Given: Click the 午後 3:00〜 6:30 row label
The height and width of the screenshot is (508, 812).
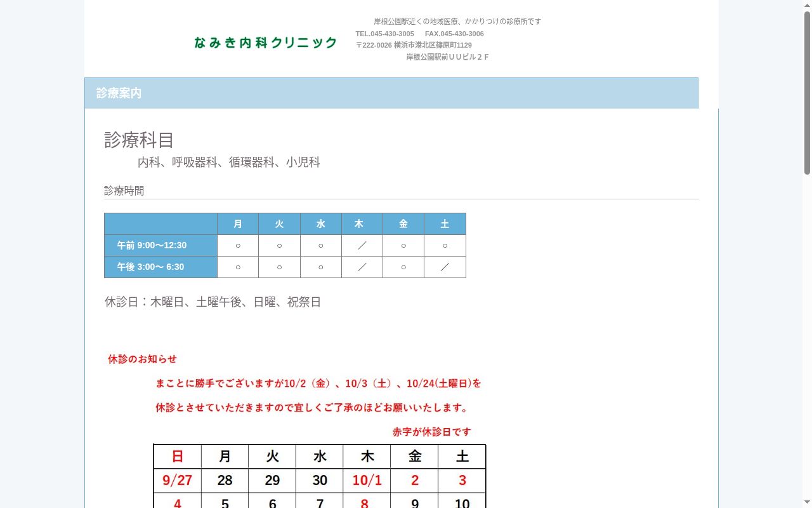Looking at the screenshot, I should [160, 267].
